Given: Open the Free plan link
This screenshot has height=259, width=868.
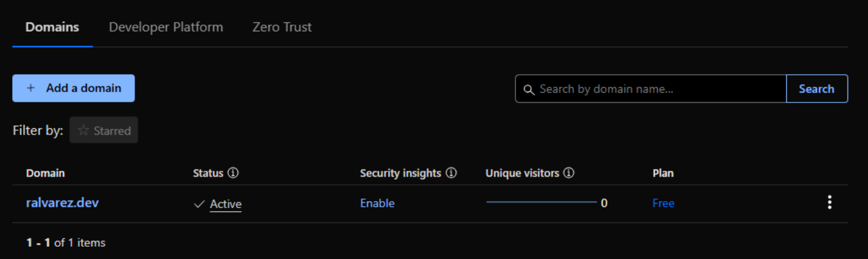Looking at the screenshot, I should (663, 204).
